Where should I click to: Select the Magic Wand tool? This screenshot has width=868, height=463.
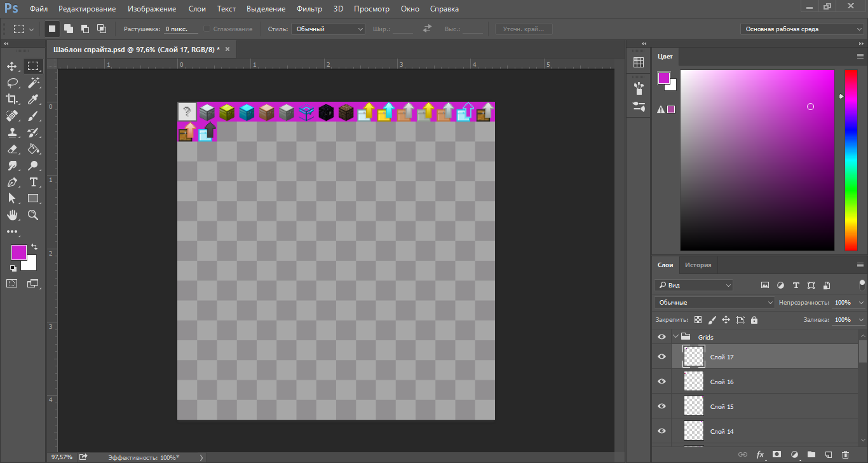click(x=33, y=83)
